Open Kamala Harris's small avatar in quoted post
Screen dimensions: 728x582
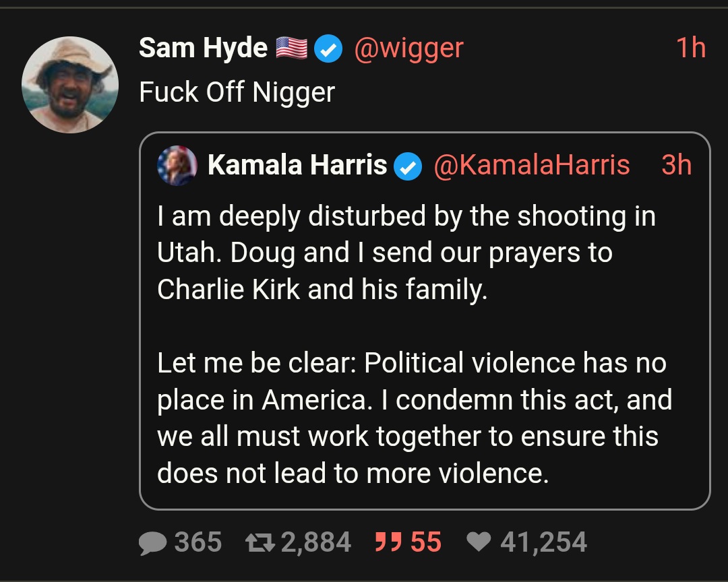pos(177,166)
